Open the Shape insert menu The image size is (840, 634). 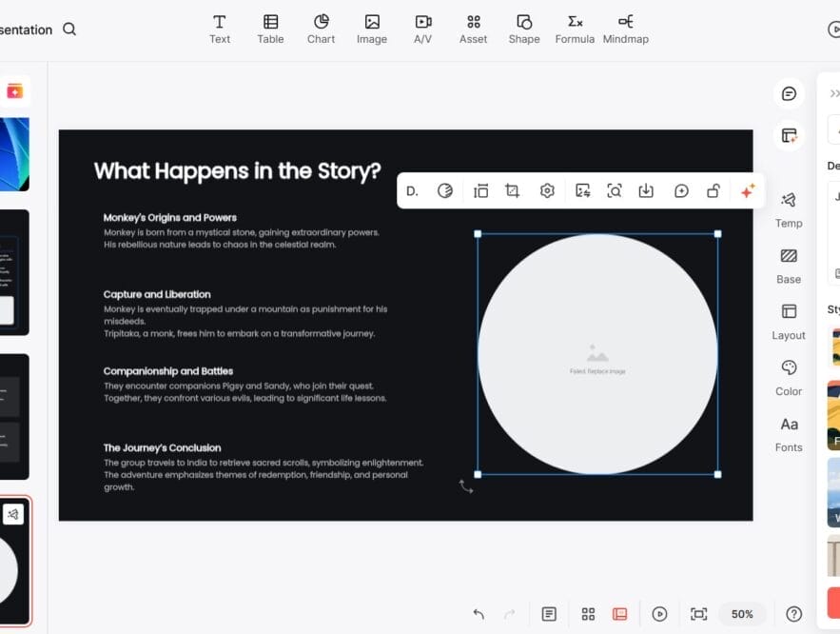pyautogui.click(x=523, y=29)
